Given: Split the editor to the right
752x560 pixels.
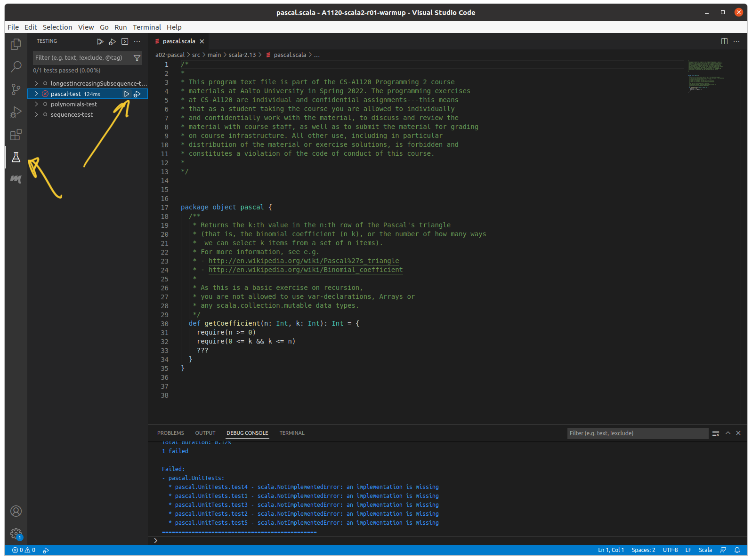Looking at the screenshot, I should (724, 41).
